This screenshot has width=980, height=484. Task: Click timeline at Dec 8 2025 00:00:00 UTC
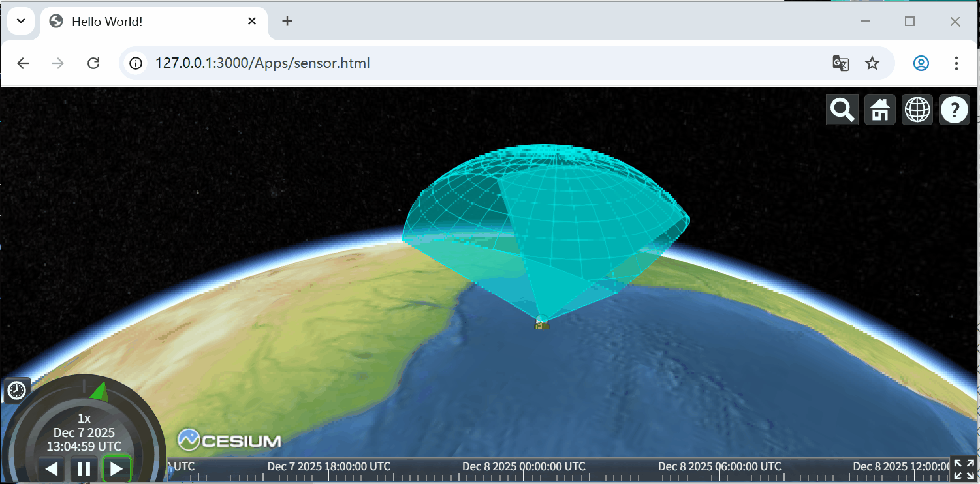point(524,466)
